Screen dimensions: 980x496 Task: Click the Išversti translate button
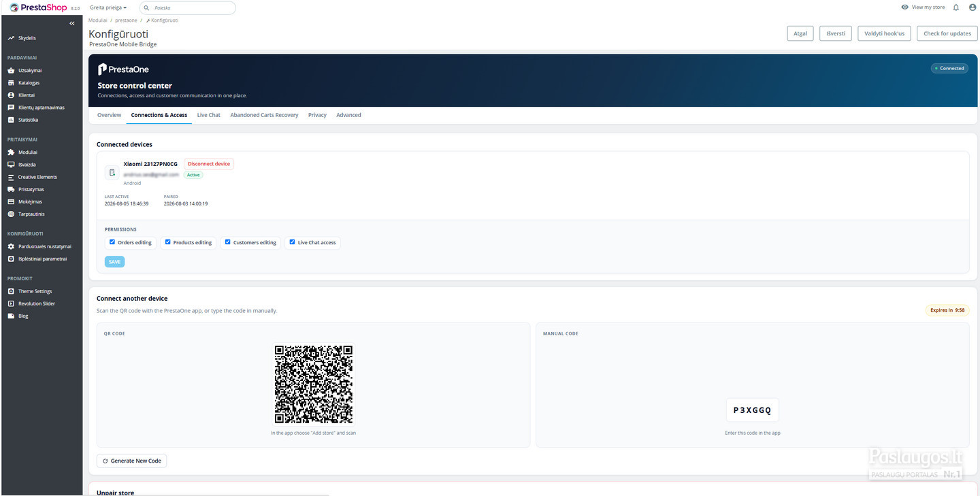point(836,33)
